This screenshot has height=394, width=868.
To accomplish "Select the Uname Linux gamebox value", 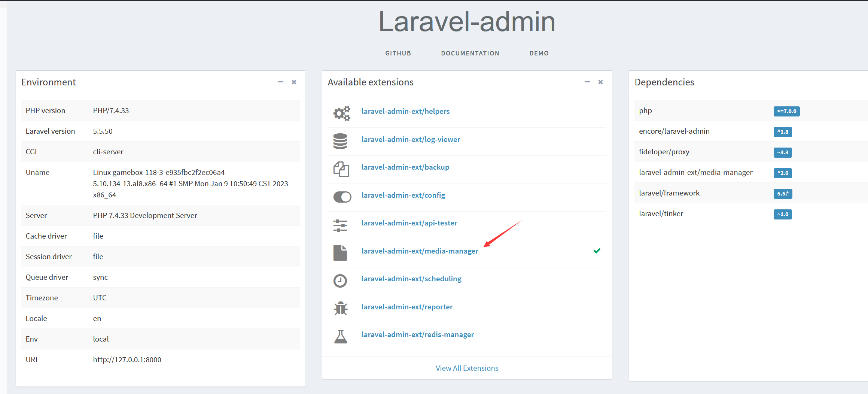I will [191, 184].
